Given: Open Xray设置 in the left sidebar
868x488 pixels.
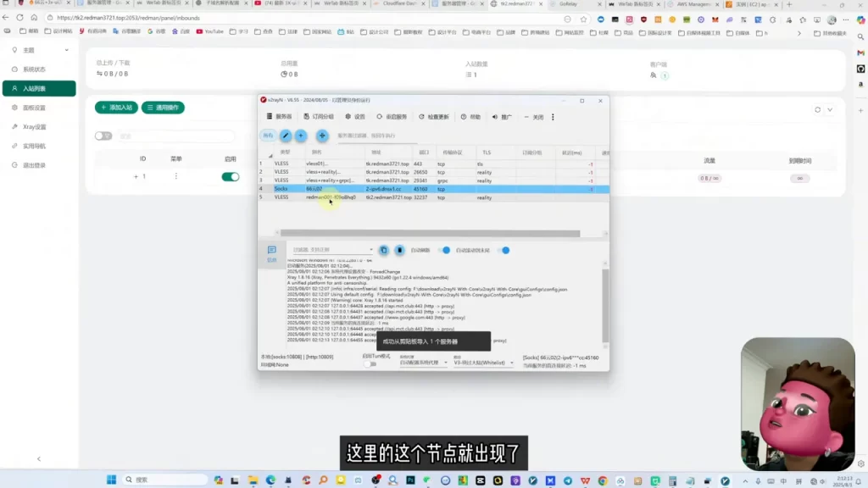Looking at the screenshot, I should pyautogui.click(x=34, y=127).
